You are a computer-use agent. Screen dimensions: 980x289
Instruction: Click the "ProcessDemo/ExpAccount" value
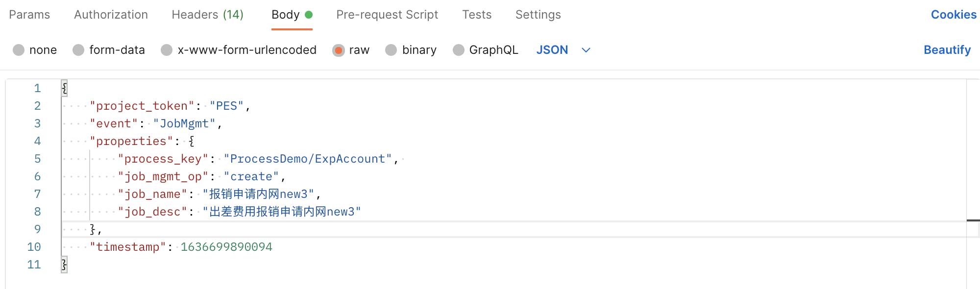click(308, 159)
